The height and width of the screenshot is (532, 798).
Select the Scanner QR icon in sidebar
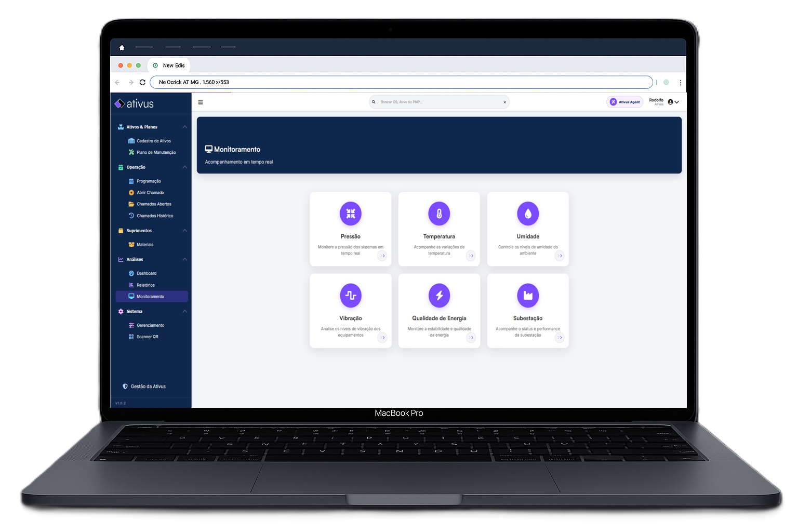click(131, 337)
